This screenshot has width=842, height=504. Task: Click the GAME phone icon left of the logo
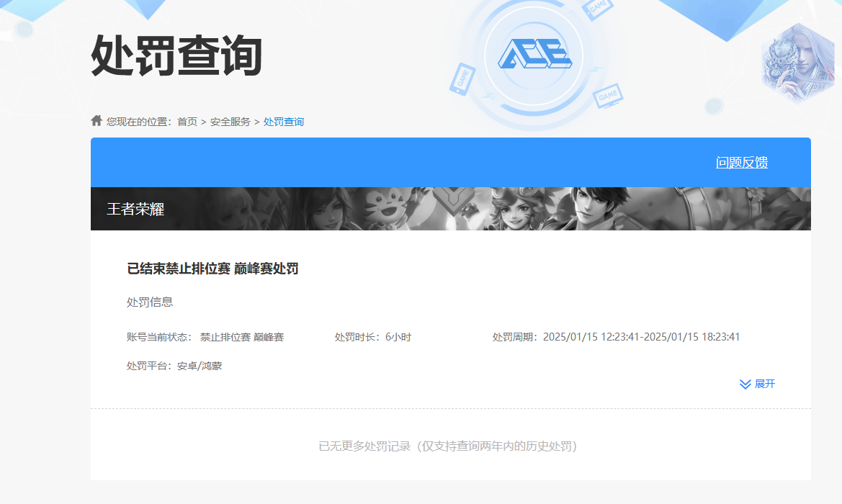(461, 79)
